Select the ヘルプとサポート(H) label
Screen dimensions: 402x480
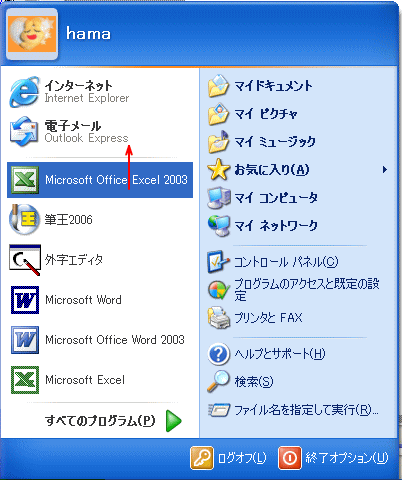click(280, 354)
